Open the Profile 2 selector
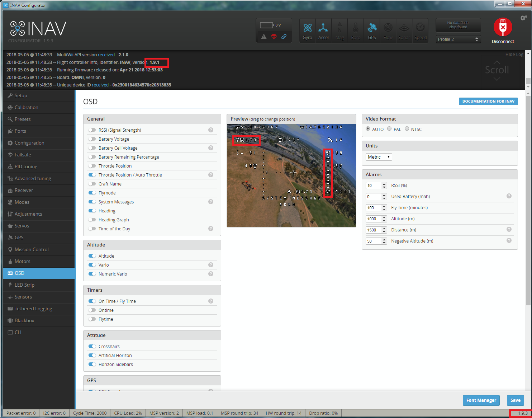The width and height of the screenshot is (532, 418). [458, 39]
